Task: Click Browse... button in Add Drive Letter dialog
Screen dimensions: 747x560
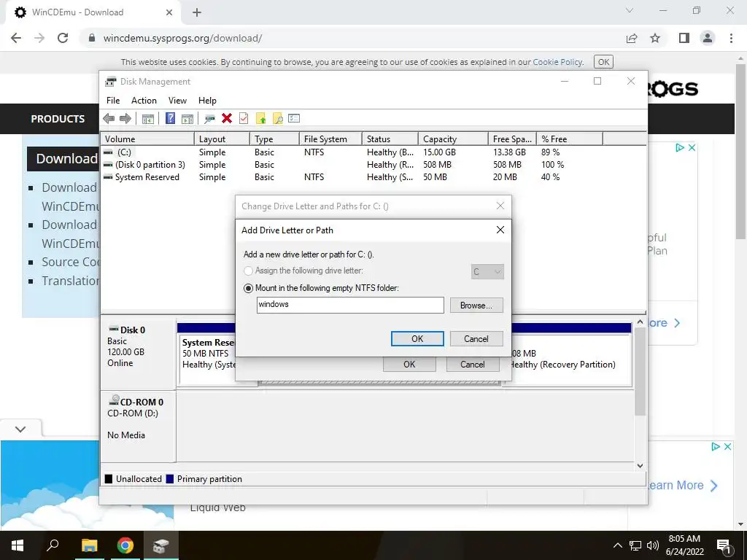Action: pos(476,306)
